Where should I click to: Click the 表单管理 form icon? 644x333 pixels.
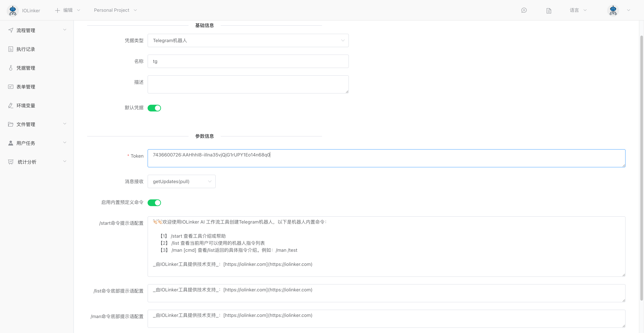tap(11, 87)
